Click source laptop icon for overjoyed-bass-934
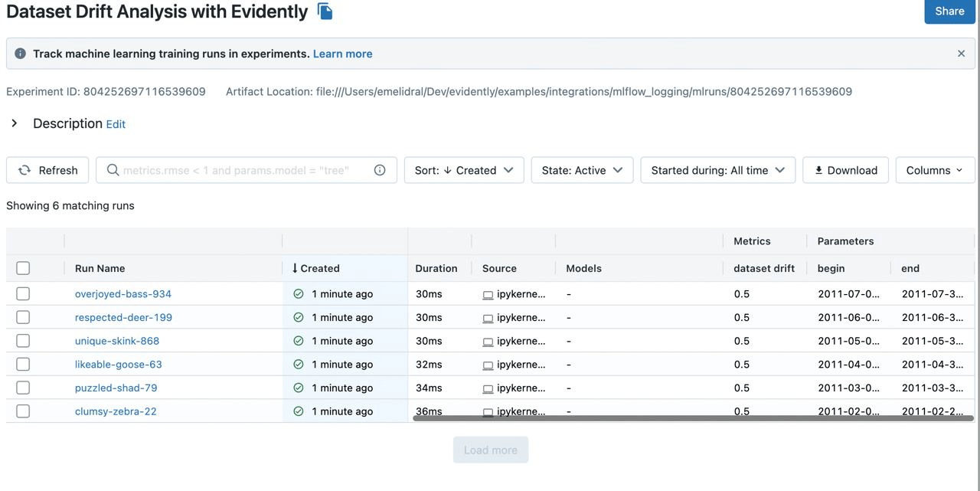Viewport: 980px width, 491px height. [x=488, y=294]
